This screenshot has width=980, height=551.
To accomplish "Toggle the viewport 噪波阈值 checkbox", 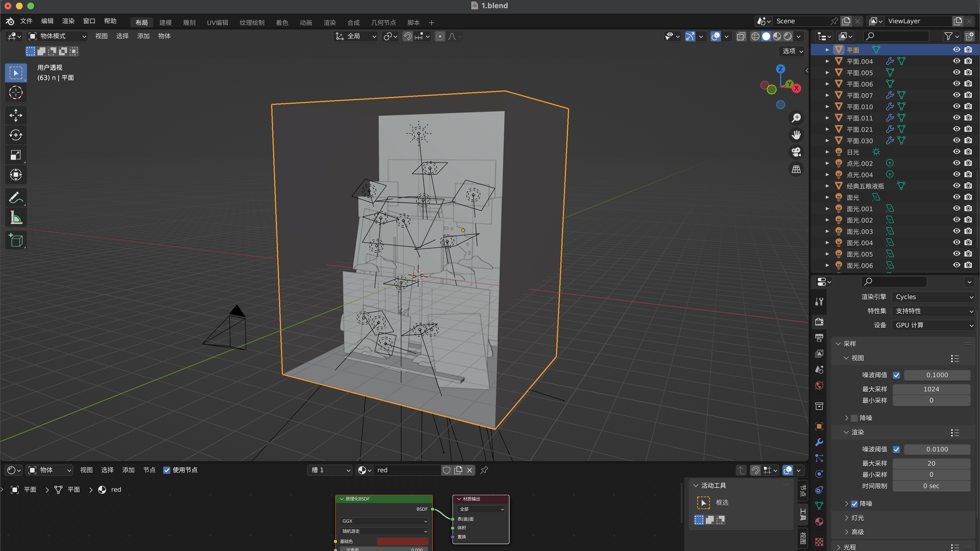I will tap(896, 375).
